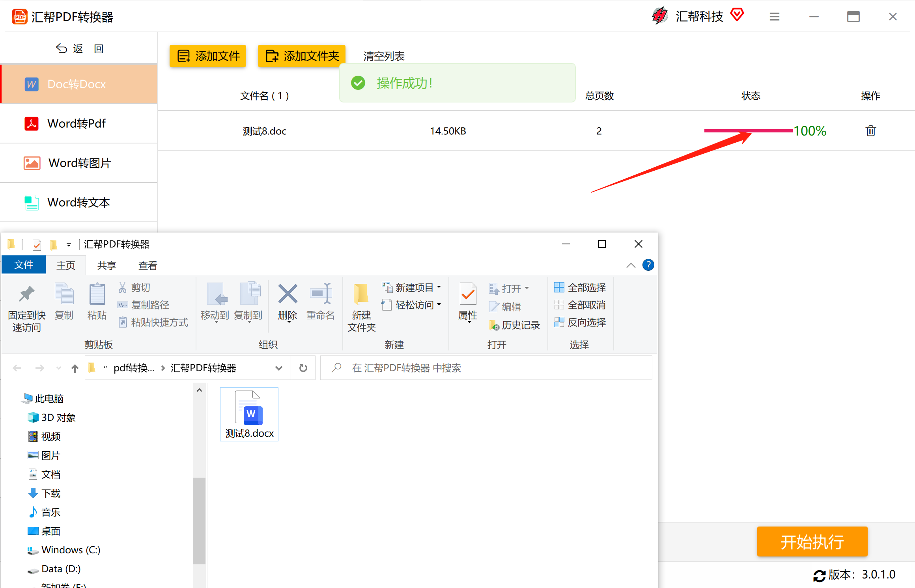Select Word转图片 in the sidebar
This screenshot has width=915, height=588.
point(79,163)
